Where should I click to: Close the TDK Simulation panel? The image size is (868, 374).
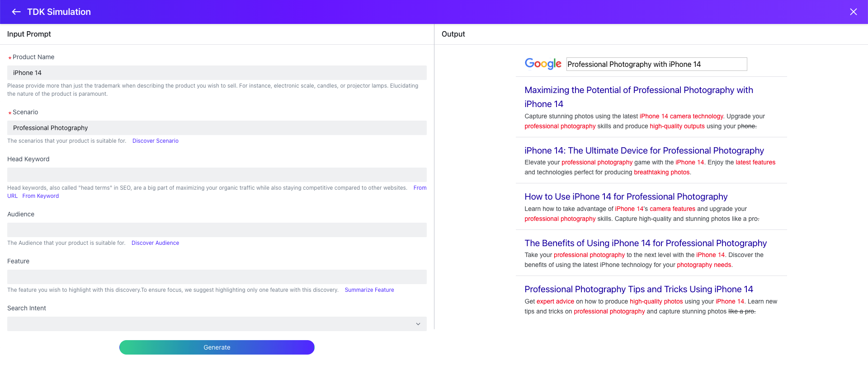[x=853, y=12]
